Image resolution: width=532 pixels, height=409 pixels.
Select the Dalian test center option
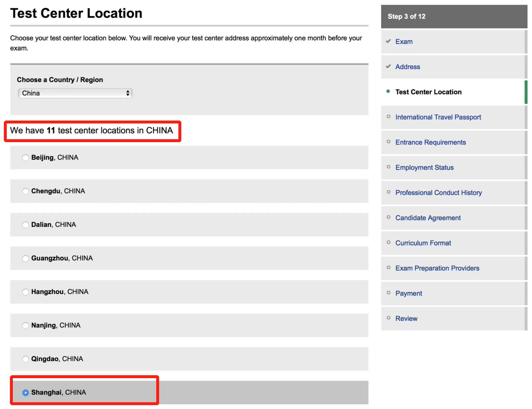pyautogui.click(x=25, y=225)
